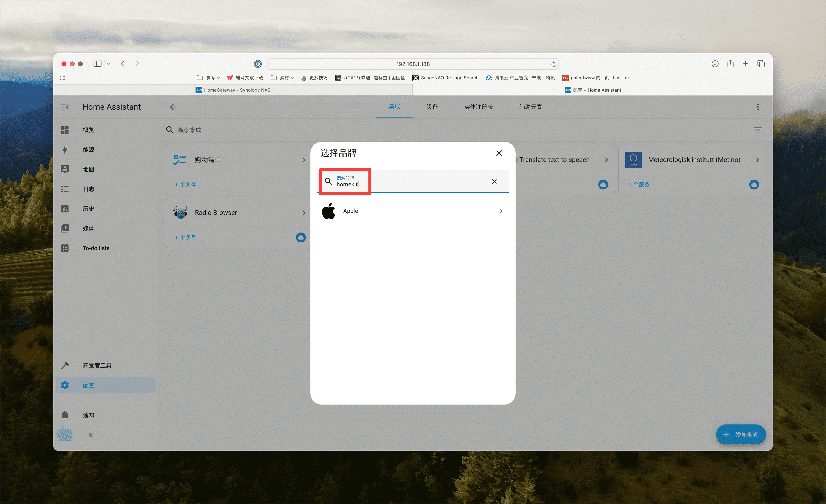
Task: Open the integrations filter icon
Action: tap(758, 130)
